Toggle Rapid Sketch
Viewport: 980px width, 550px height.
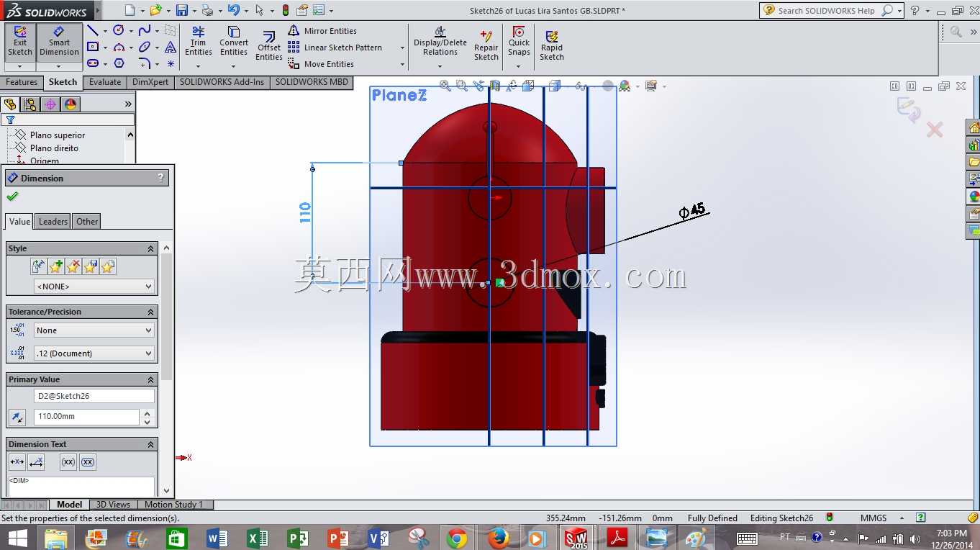552,45
